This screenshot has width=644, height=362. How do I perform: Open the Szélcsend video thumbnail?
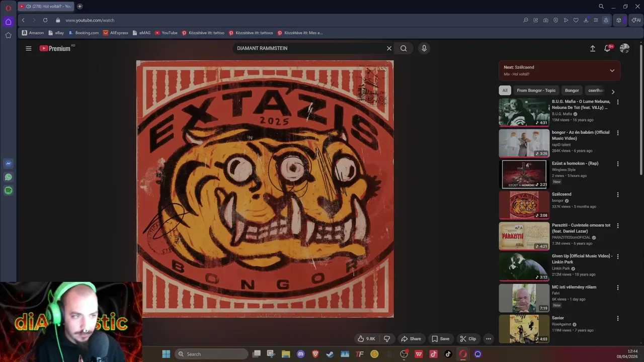[x=524, y=205]
